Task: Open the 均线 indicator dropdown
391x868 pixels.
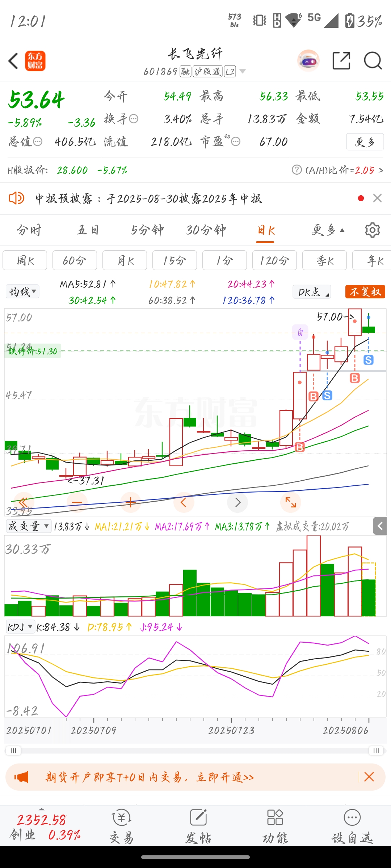Action: coord(22,292)
